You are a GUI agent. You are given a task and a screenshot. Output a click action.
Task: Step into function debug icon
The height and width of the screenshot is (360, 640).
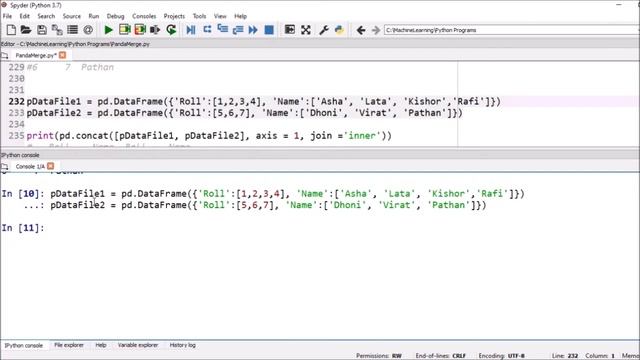pos(222,29)
